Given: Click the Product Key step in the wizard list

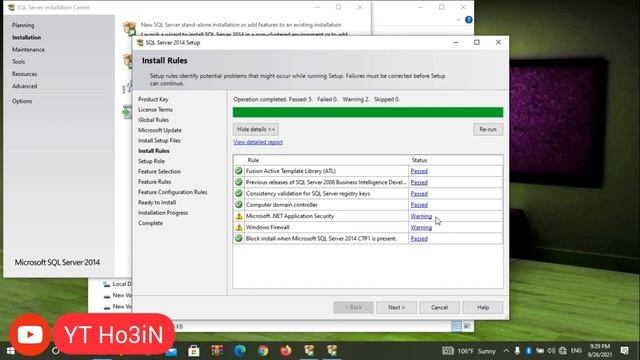Looking at the screenshot, I should tap(153, 99).
